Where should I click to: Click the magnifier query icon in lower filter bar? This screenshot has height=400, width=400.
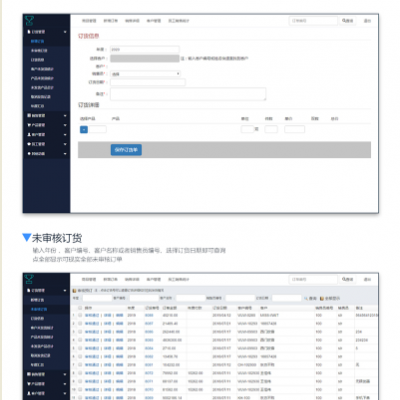click(305, 298)
